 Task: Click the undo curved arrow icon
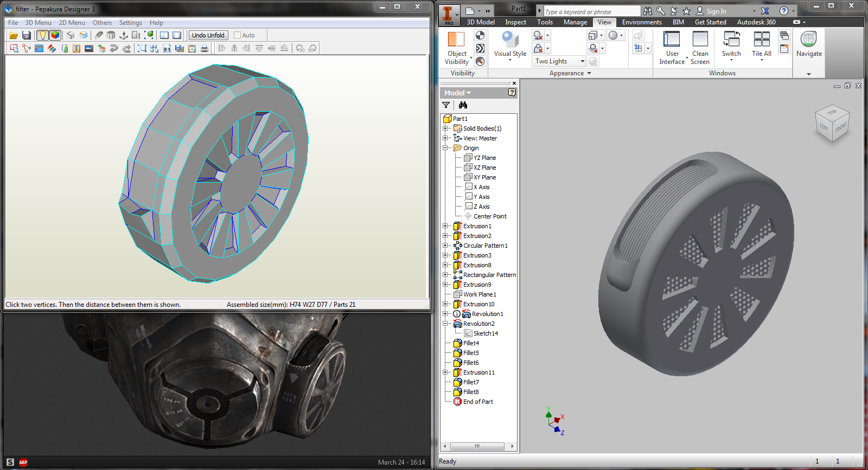(114, 48)
